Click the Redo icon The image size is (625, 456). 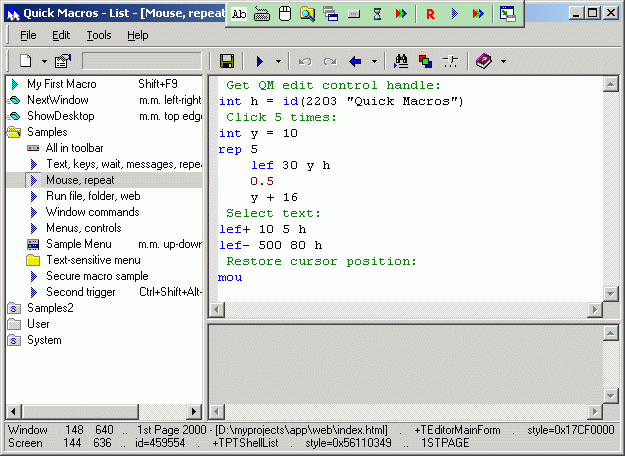330,61
